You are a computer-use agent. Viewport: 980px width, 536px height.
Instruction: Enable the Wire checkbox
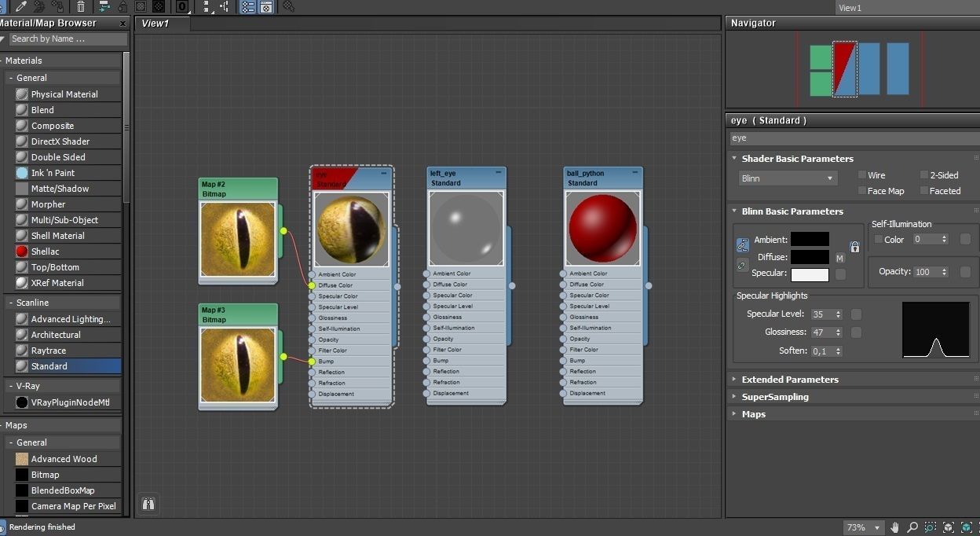pyautogui.click(x=862, y=175)
